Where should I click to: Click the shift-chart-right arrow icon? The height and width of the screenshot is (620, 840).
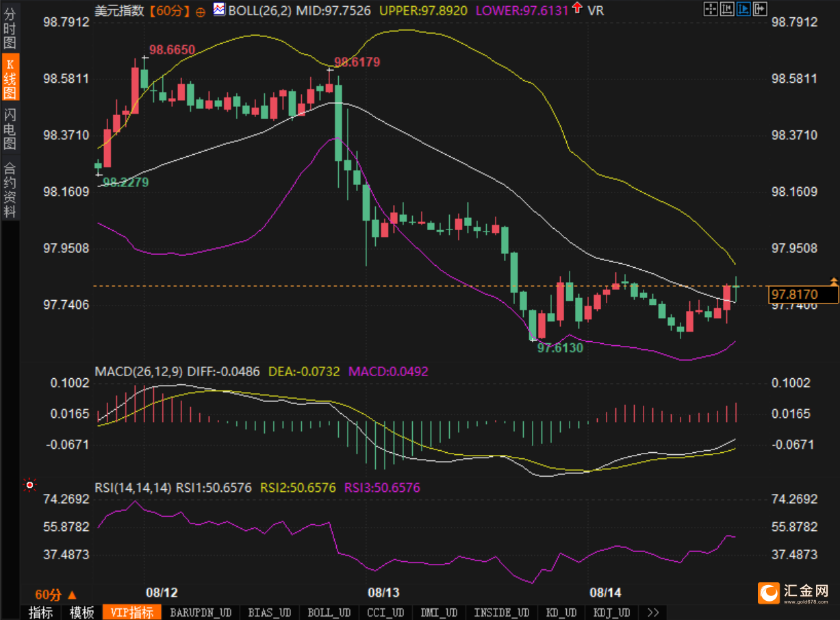pos(760,9)
